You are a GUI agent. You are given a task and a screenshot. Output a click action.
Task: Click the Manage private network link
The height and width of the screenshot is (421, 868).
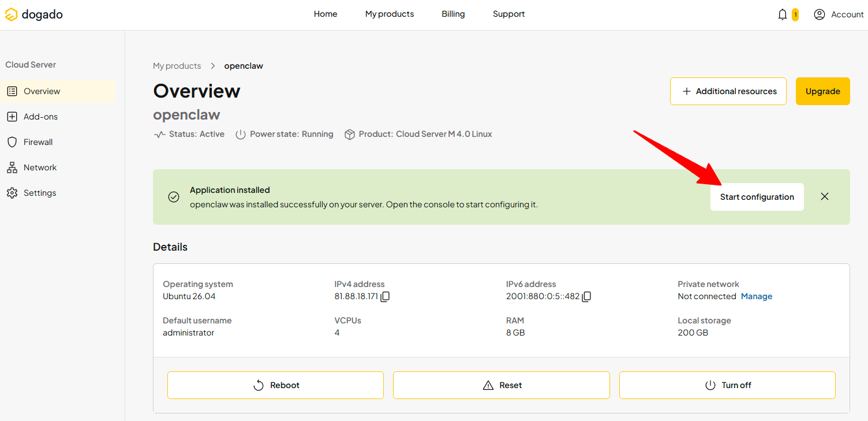point(757,296)
